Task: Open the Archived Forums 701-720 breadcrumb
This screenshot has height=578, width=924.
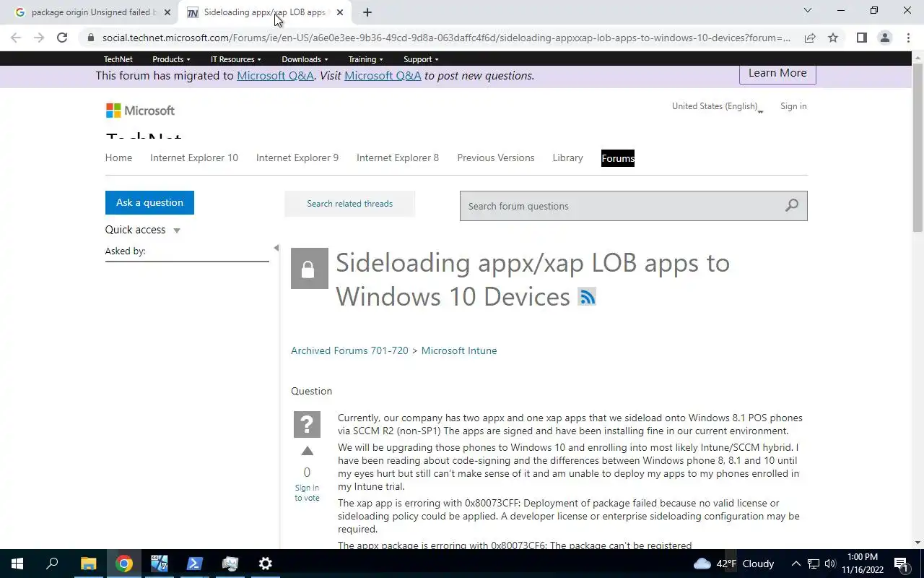Action: [349, 350]
